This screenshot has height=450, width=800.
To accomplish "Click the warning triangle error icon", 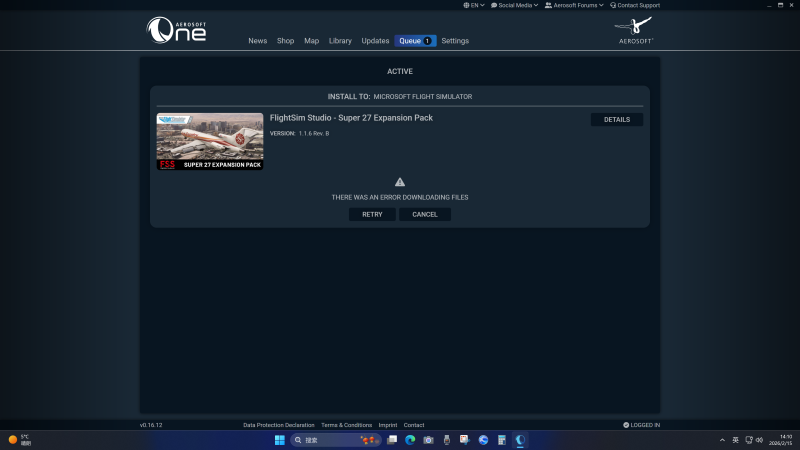I will (400, 182).
